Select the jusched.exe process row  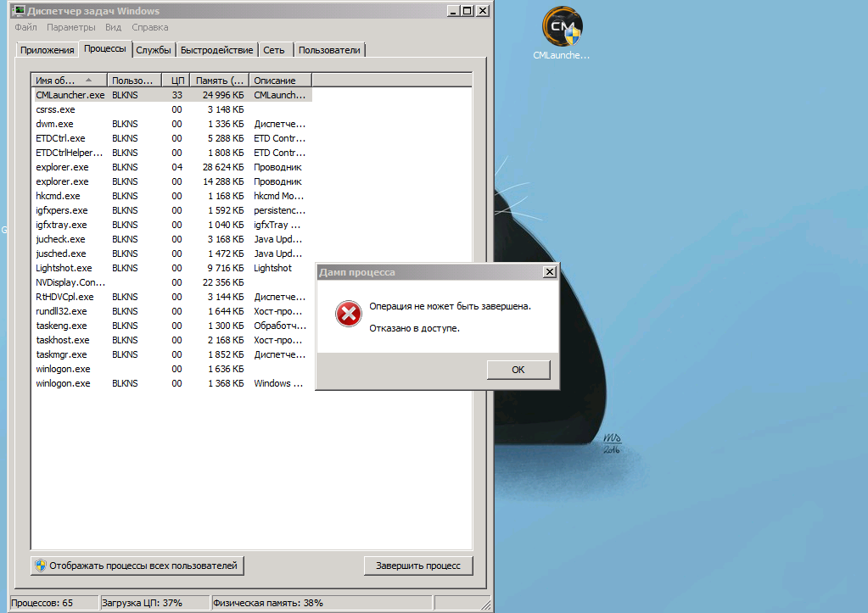(x=172, y=254)
